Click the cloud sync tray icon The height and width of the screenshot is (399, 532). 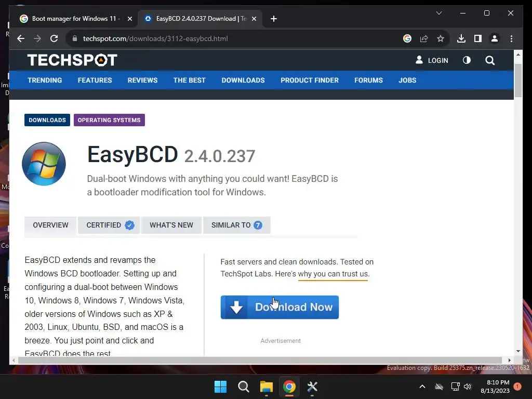tap(439, 387)
